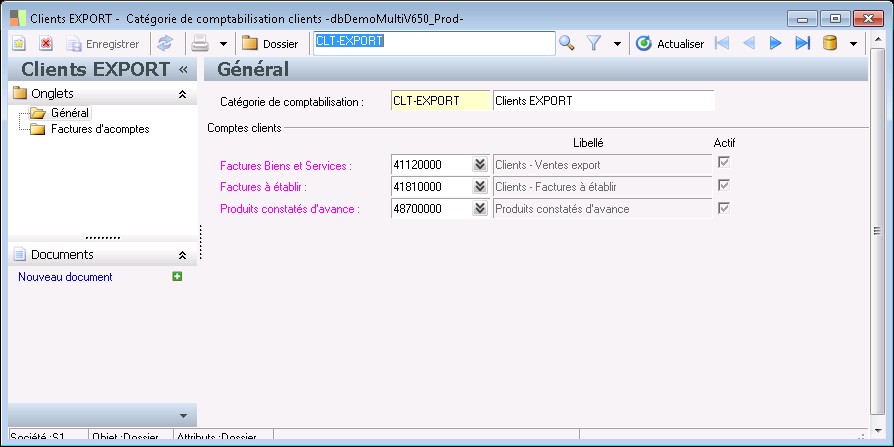This screenshot has height=447, width=894.
Task: Click the scrollbar down arrow
Action: click(877, 430)
